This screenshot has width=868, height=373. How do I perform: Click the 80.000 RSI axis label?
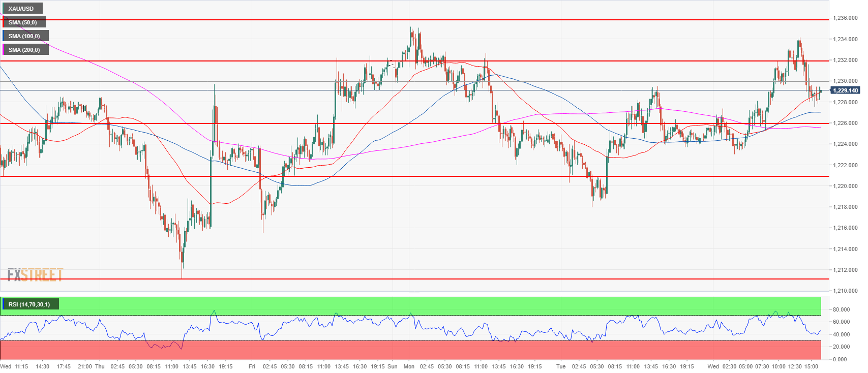tap(841, 309)
